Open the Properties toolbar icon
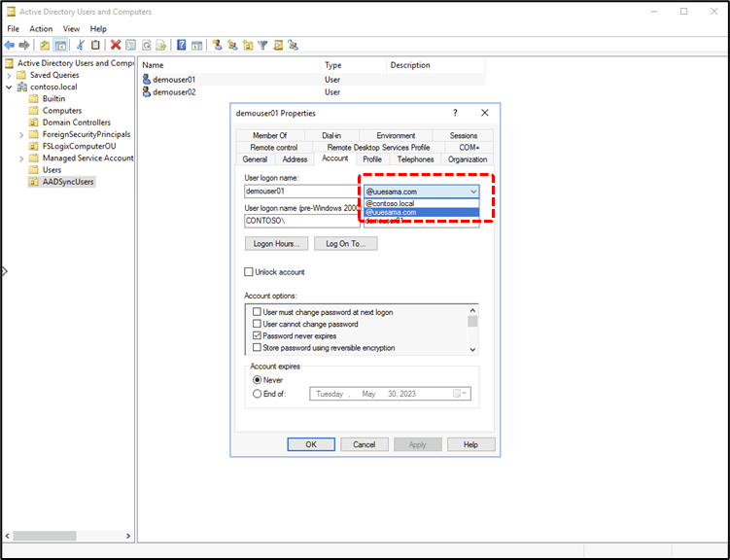The width and height of the screenshot is (730, 560). [131, 45]
